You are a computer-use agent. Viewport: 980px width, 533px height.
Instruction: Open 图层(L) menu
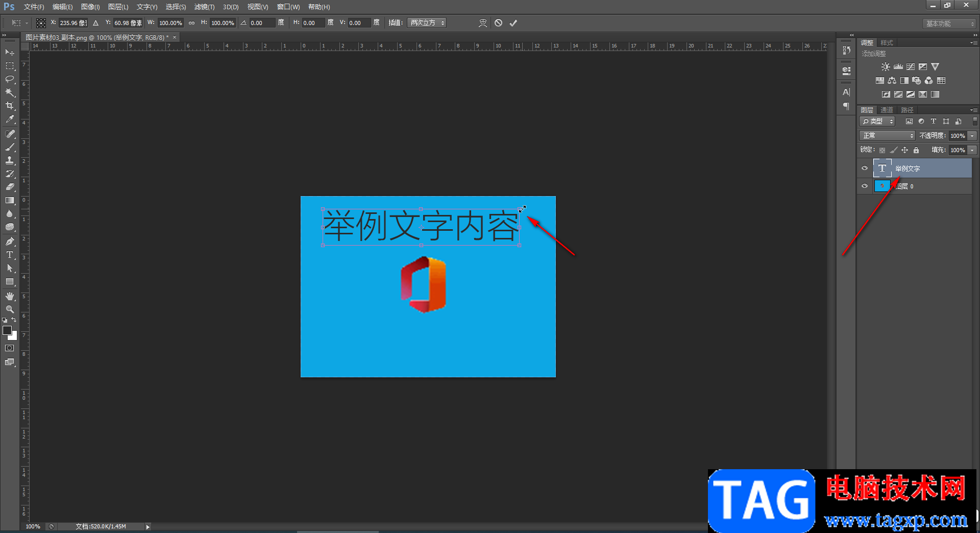118,7
